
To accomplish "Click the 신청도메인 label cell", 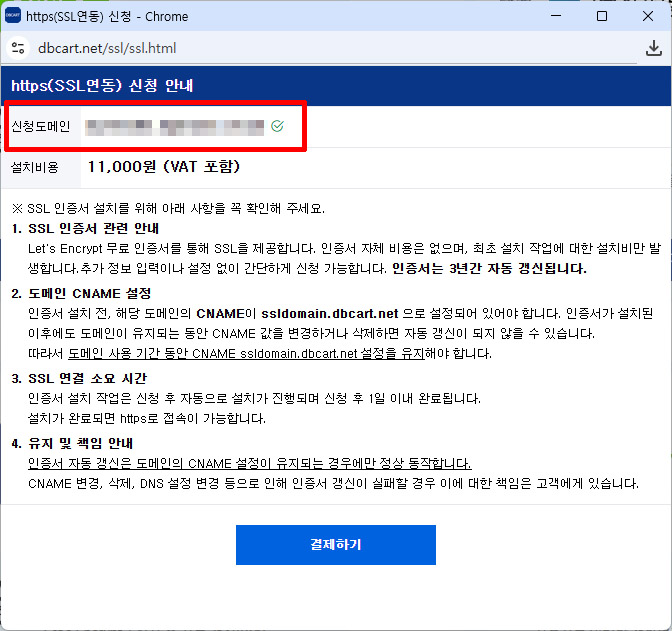I will 40,126.
